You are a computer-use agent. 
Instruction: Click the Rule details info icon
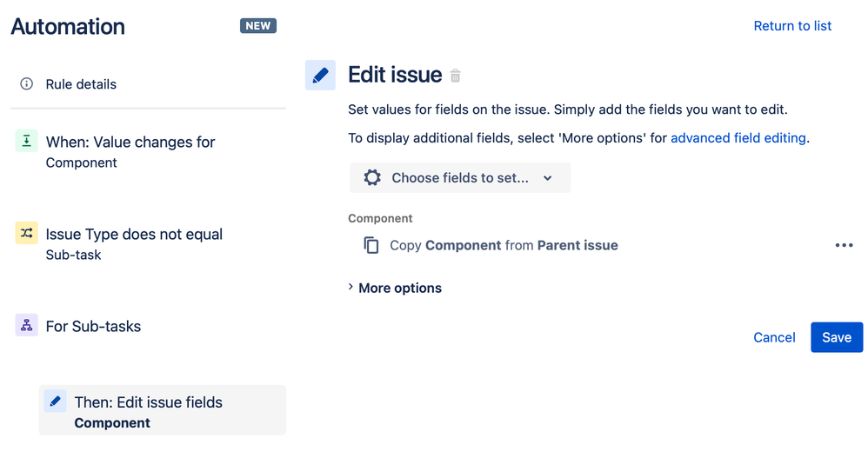27,84
